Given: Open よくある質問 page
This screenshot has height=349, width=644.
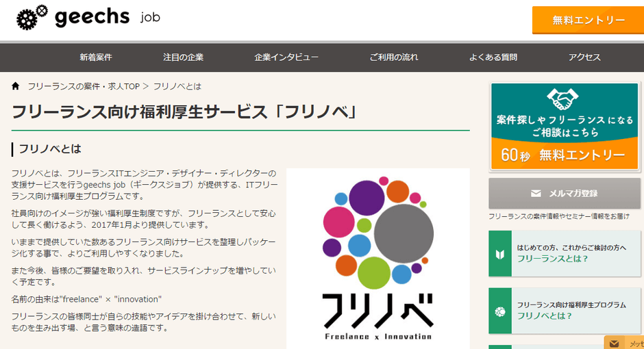Looking at the screenshot, I should (x=493, y=57).
